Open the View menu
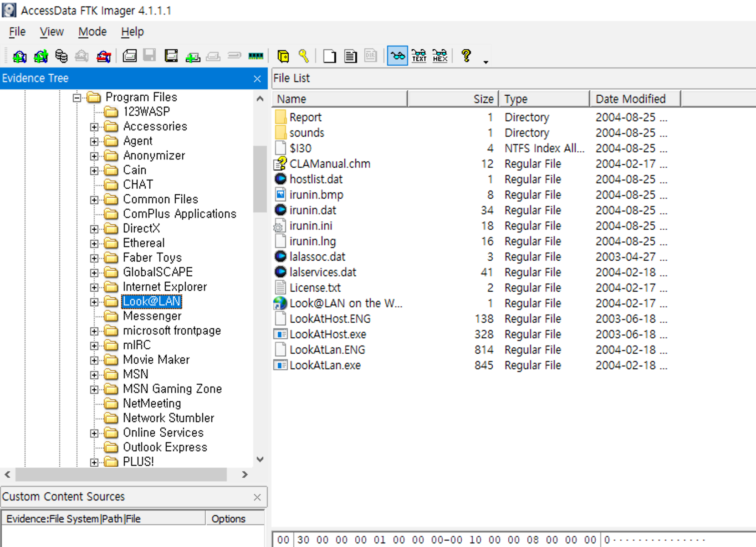 pos(51,31)
